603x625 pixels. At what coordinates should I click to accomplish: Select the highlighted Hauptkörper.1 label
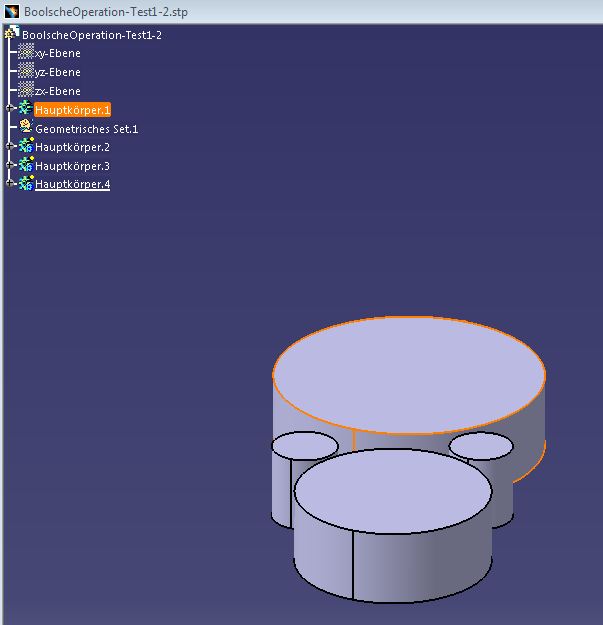73,110
